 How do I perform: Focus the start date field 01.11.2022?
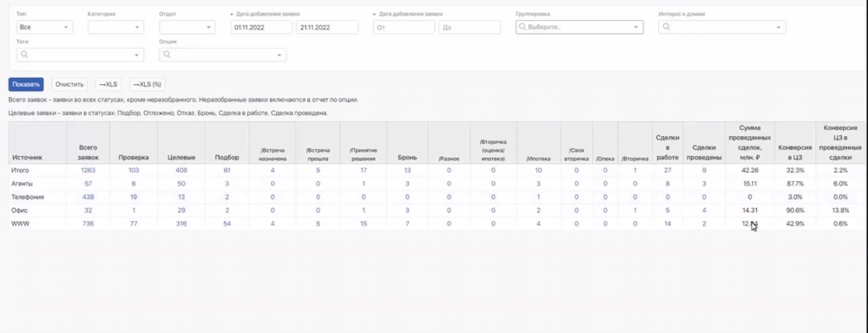261,27
